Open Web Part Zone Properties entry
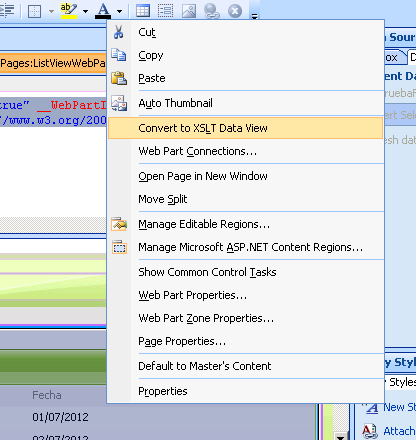This screenshot has height=440, width=416. pos(246,318)
